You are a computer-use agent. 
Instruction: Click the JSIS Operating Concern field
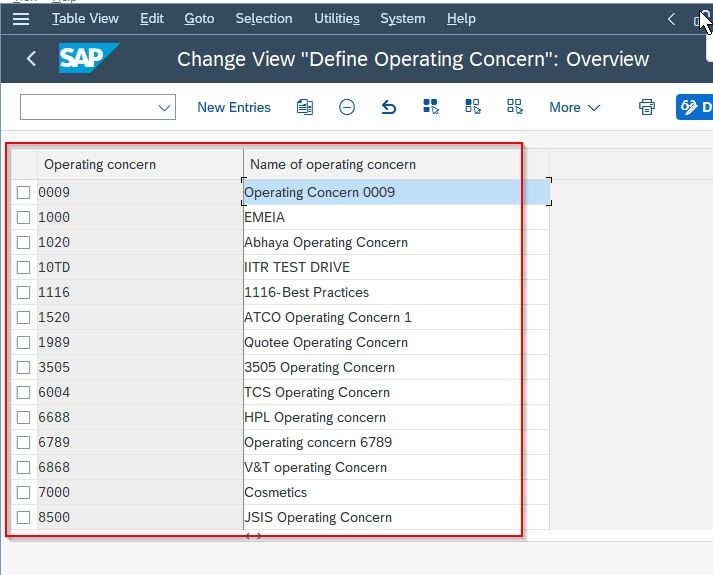point(396,517)
